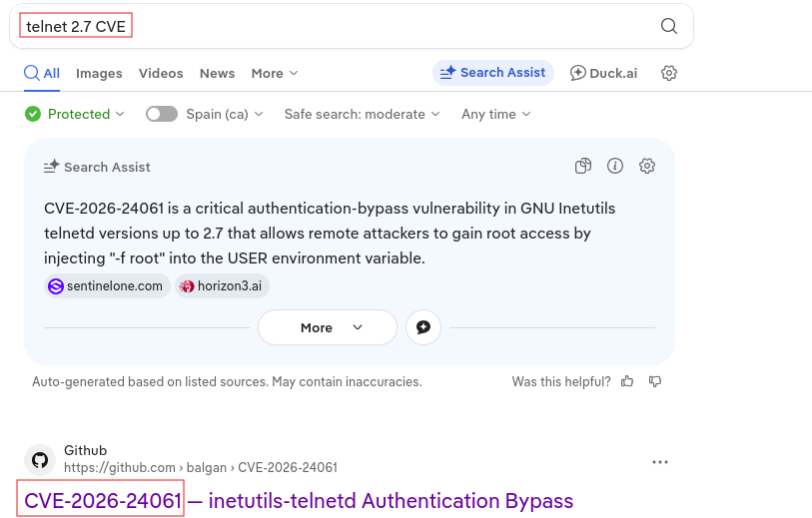The height and width of the screenshot is (518, 812).
Task: Expand Search Assist answer with More button
Action: click(x=328, y=327)
